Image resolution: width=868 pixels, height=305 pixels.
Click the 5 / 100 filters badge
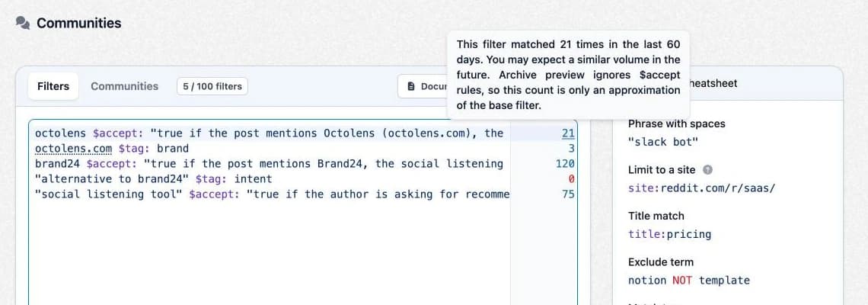click(x=212, y=86)
